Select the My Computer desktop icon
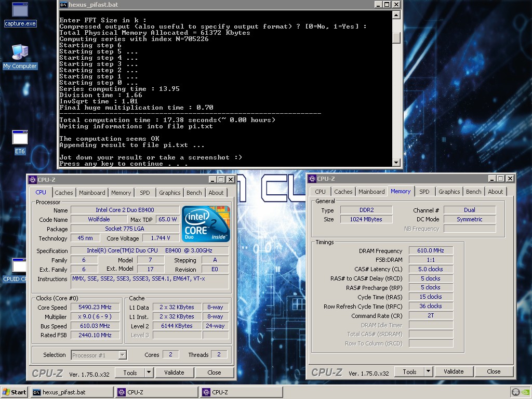 20,57
